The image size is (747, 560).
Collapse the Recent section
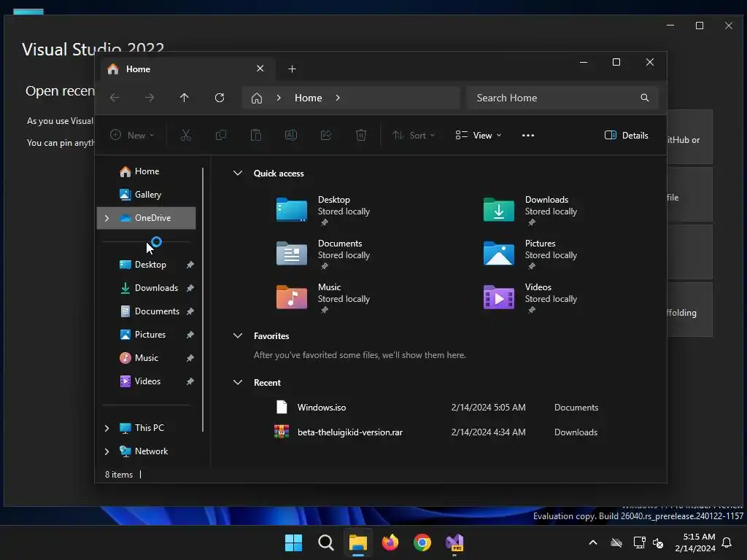[x=238, y=382]
